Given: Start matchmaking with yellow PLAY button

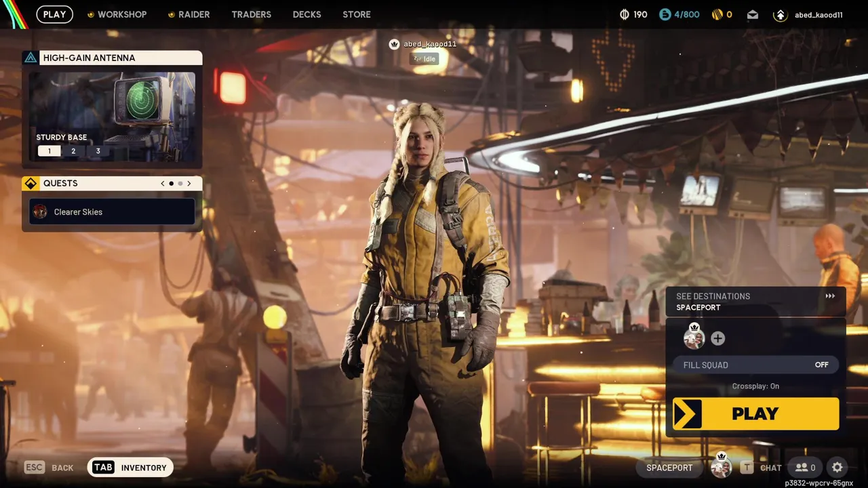Looking at the screenshot, I should (755, 413).
